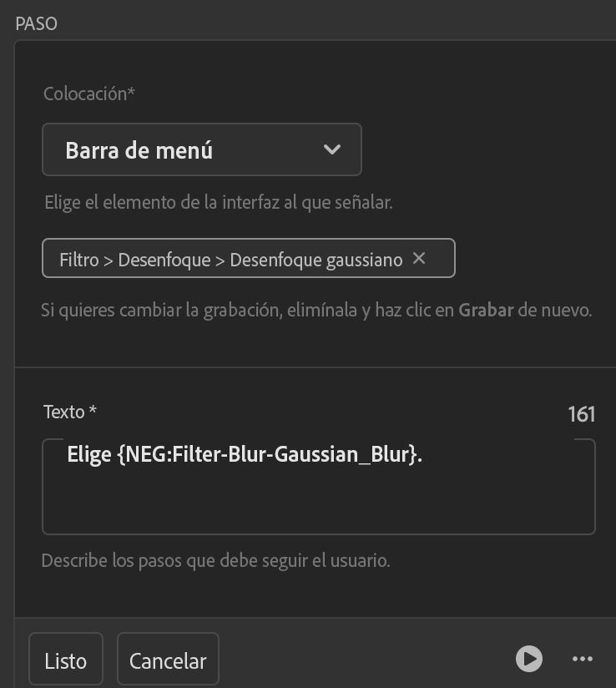Click the dropdown chevron arrow
The height and width of the screenshot is (688, 616).
pyautogui.click(x=331, y=150)
